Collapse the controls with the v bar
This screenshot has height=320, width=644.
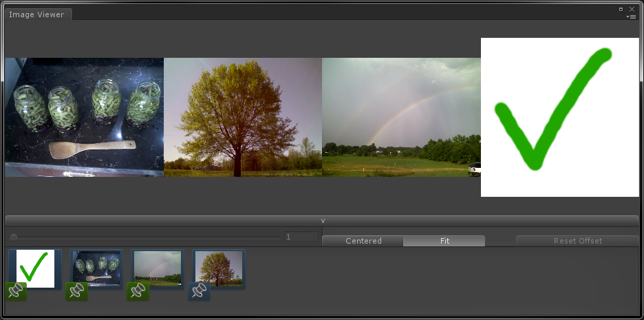coord(322,220)
